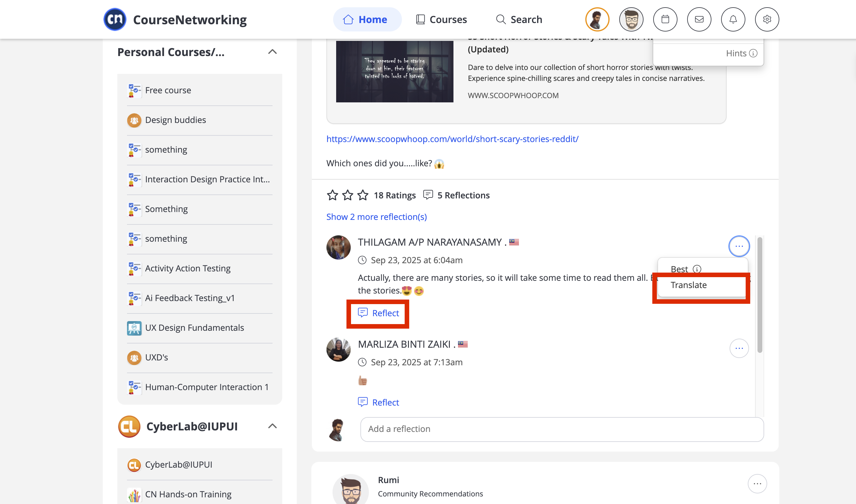Show 2 more reflections
Image resolution: width=856 pixels, height=504 pixels.
(376, 217)
